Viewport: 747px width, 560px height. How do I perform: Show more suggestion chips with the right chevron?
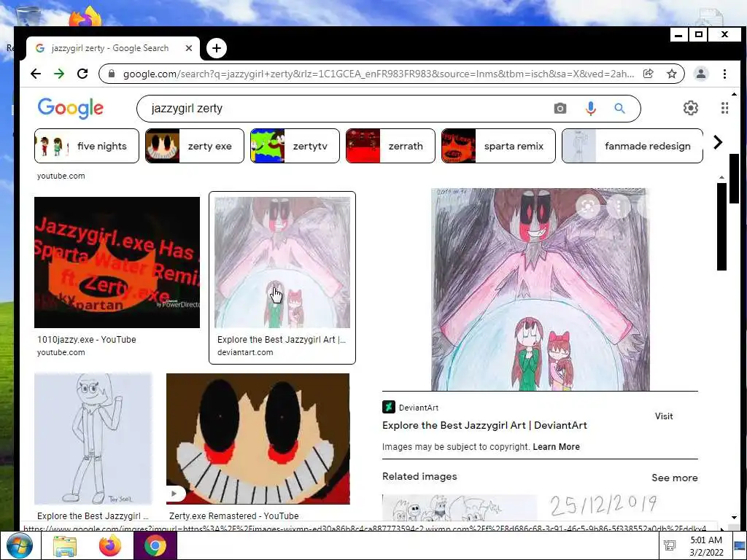point(718,142)
